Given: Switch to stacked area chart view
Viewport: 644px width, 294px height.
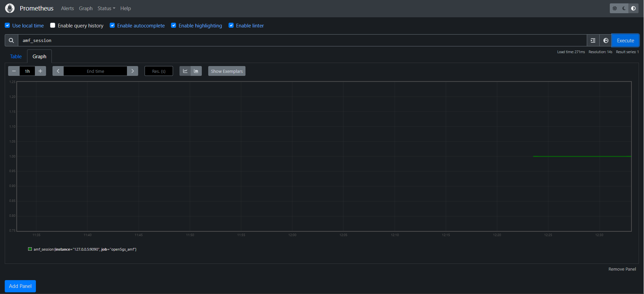Looking at the screenshot, I should 196,71.
